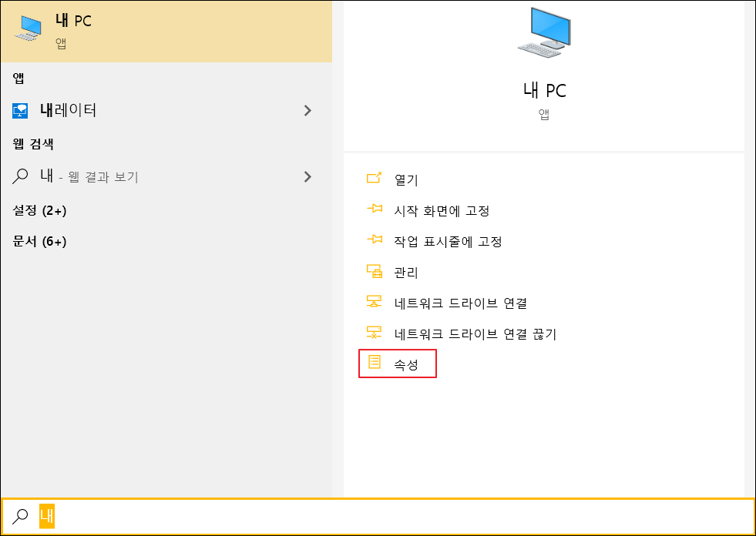756x536 pixels.
Task: Select 네트워크 드라이브 연결 끊기
Action: click(x=475, y=334)
